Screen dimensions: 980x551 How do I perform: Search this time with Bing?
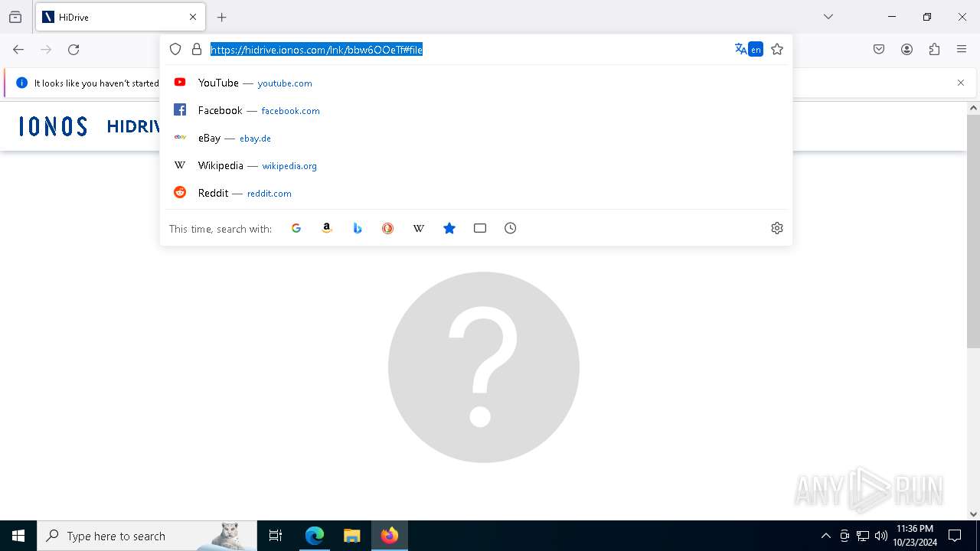click(358, 228)
